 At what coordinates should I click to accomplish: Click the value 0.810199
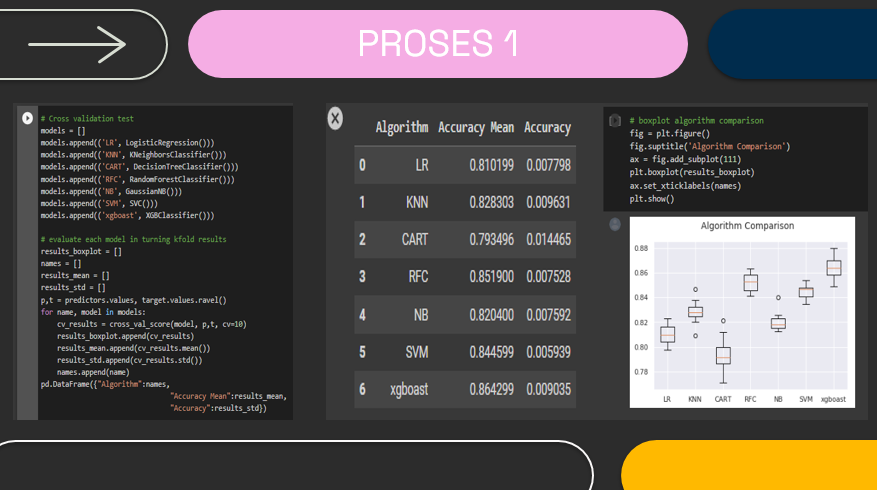point(492,165)
